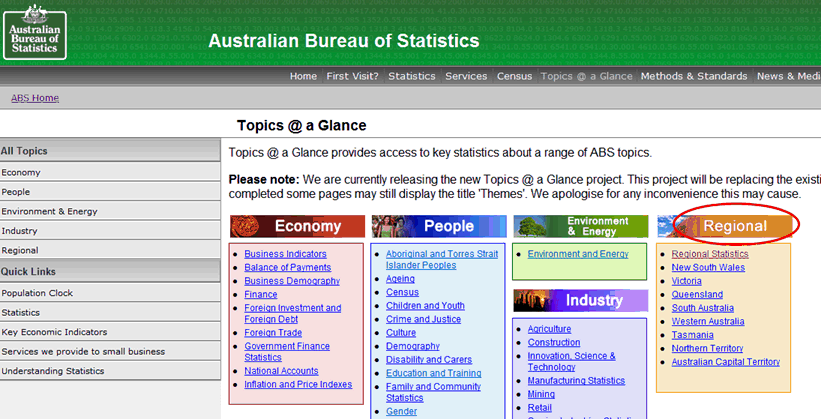This screenshot has width=821, height=419.
Task: Open the Environment and Energy link
Action: [x=578, y=254]
